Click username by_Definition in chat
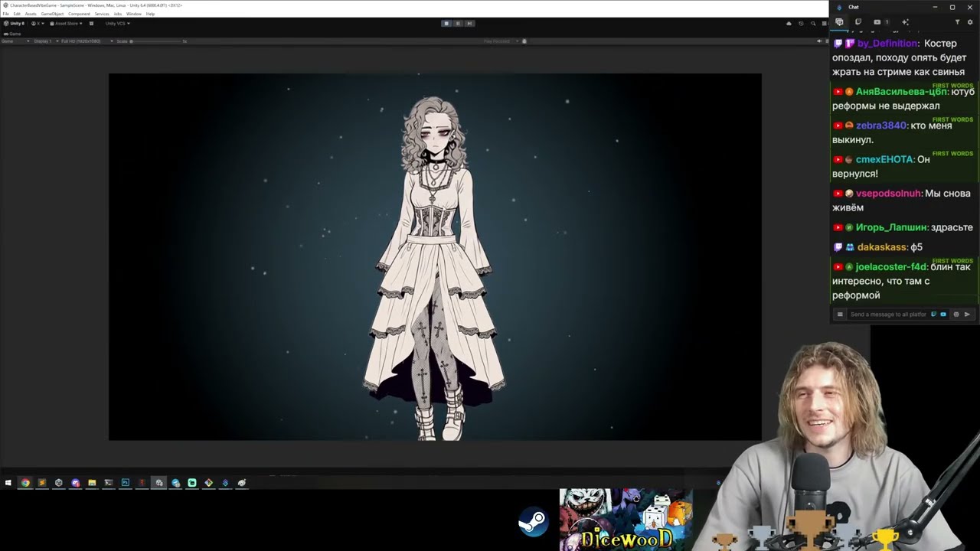This screenshot has height=551, width=980. coord(888,44)
